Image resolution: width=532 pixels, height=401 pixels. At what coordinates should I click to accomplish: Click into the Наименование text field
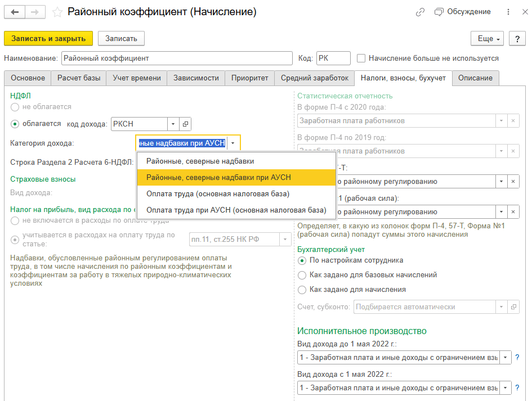point(177,58)
